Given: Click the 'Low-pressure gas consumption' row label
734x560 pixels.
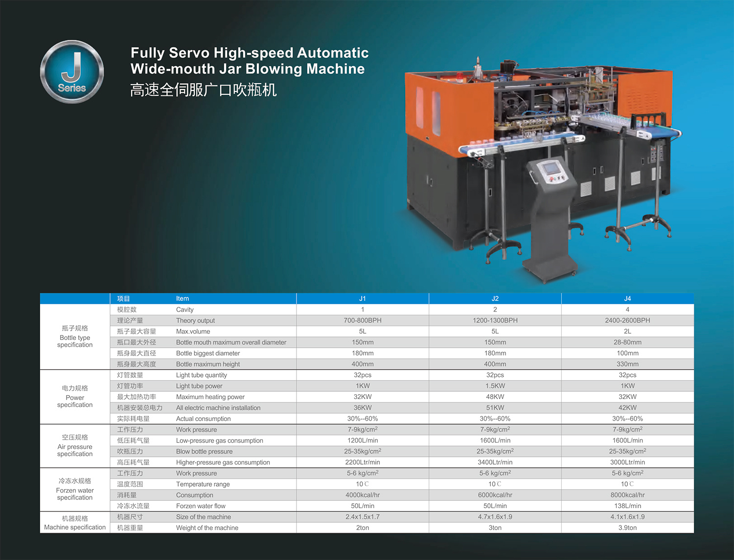Looking at the screenshot, I should 220,441.
